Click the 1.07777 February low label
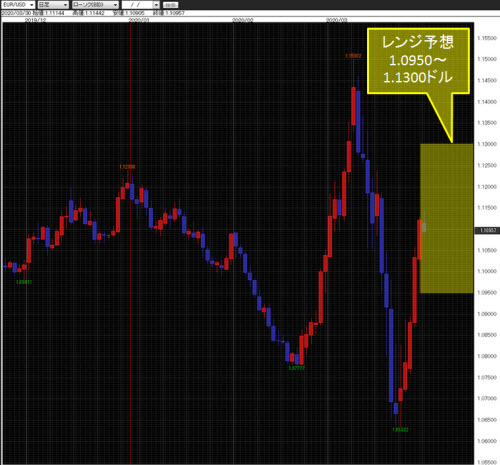 296,368
